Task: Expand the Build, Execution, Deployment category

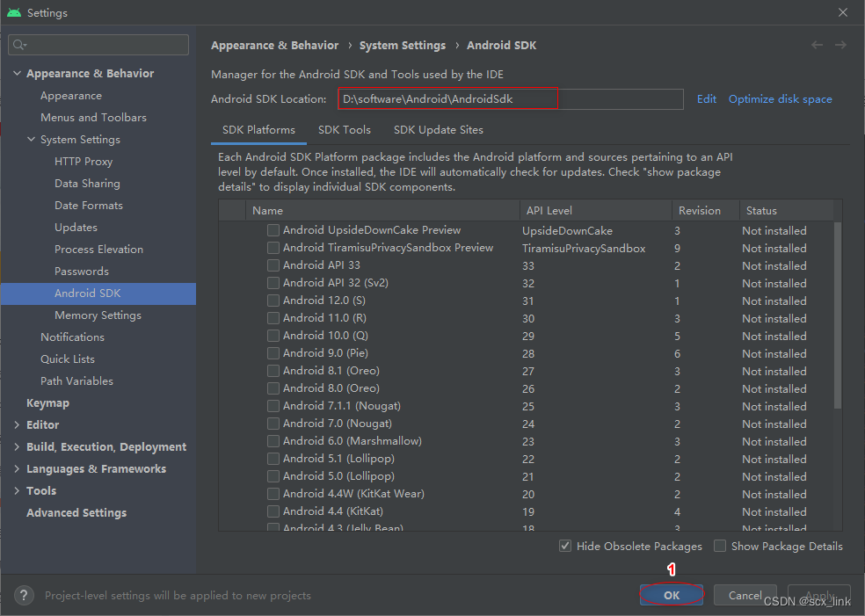Action: point(17,446)
